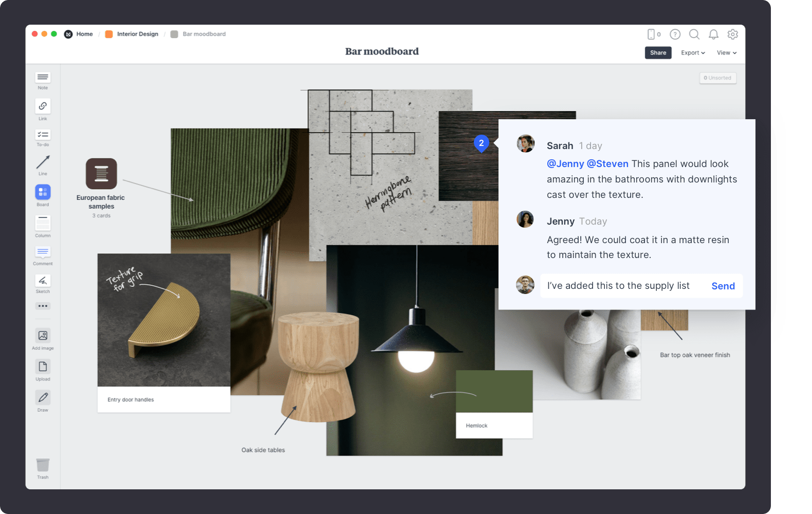812x514 pixels.
Task: Select the entry door handles image
Action: click(164, 320)
